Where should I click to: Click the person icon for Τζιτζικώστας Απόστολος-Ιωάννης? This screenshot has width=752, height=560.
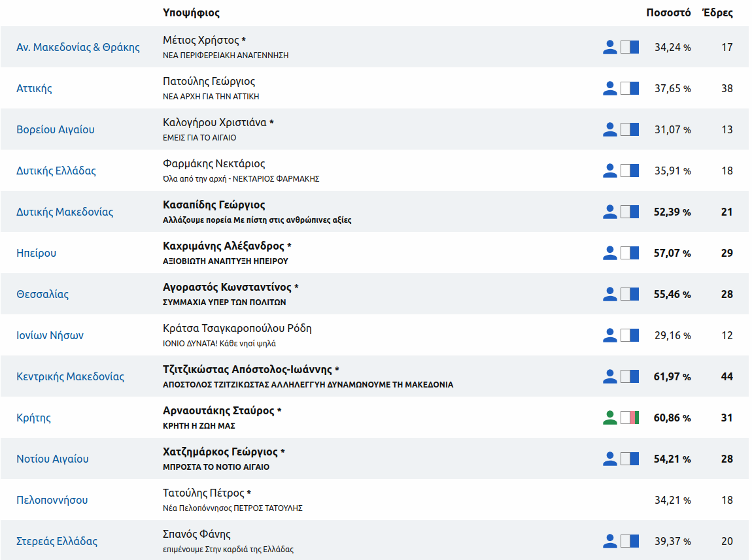pyautogui.click(x=609, y=376)
